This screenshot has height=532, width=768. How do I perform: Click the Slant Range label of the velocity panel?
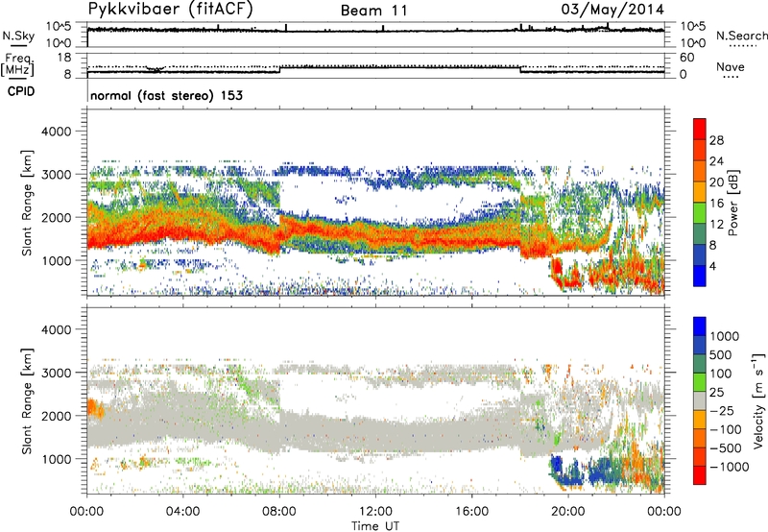pyautogui.click(x=27, y=401)
